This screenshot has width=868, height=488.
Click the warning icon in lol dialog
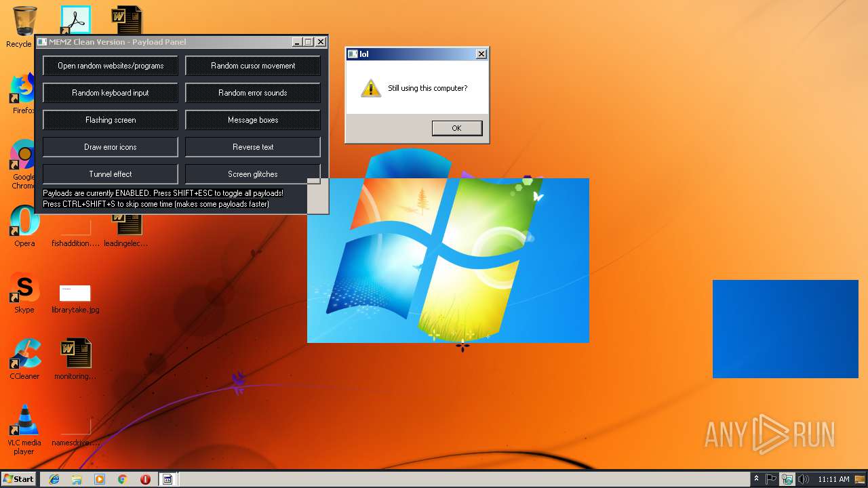coord(370,88)
